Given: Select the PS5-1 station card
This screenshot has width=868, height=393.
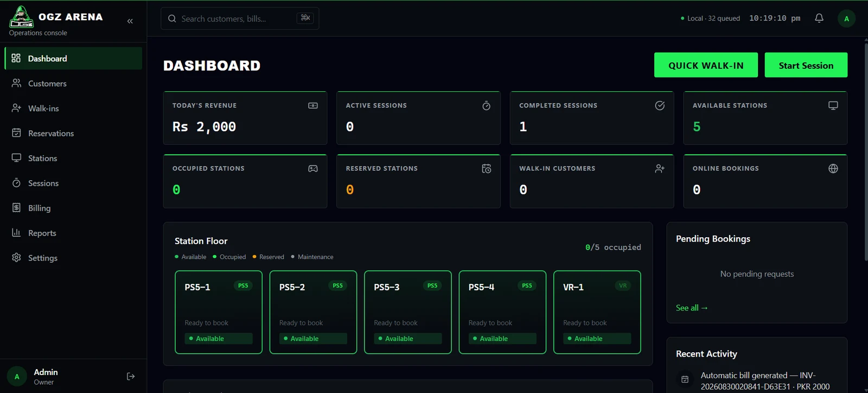Looking at the screenshot, I should point(219,312).
